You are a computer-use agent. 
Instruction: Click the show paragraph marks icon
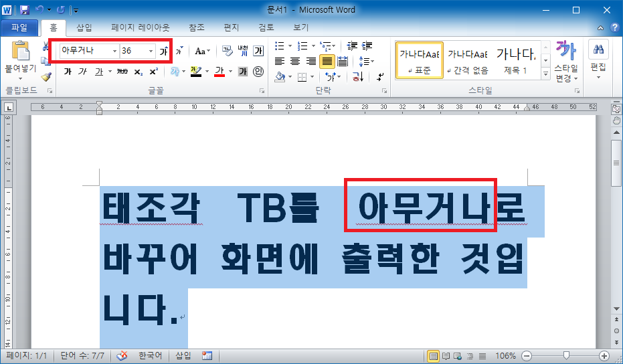pyautogui.click(x=380, y=76)
